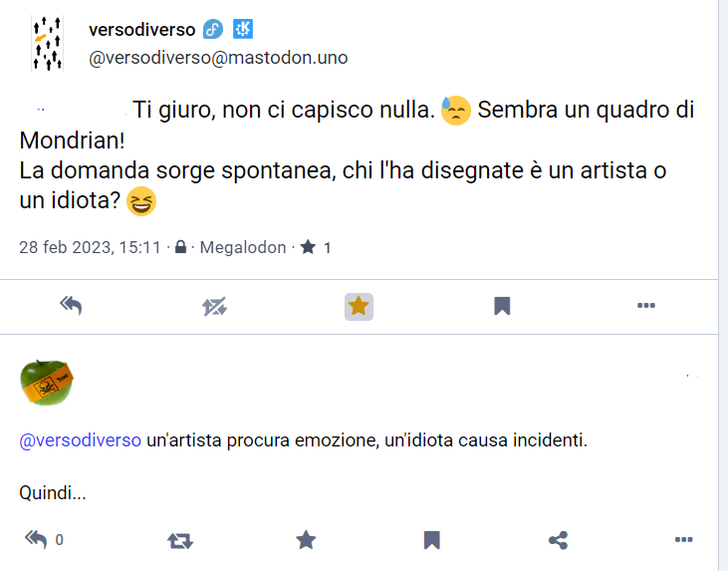Click the disabled boost icon on main post
728x571 pixels.
click(214, 307)
